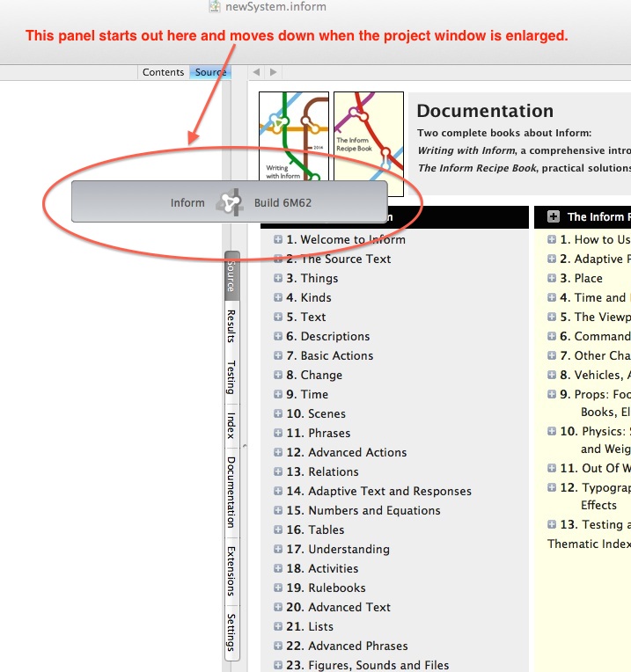Open the link 10. Scenes
Image resolution: width=631 pixels, height=672 pixels.
(x=316, y=413)
